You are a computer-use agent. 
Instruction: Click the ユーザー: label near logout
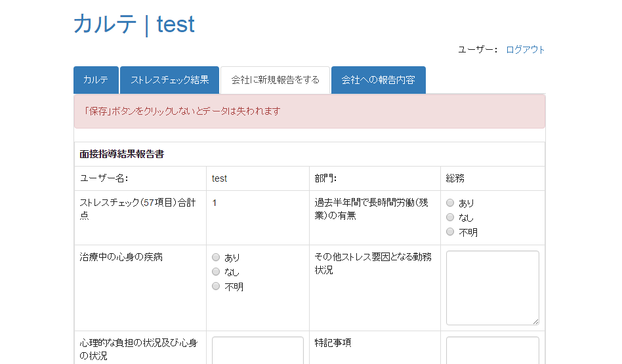[478, 50]
